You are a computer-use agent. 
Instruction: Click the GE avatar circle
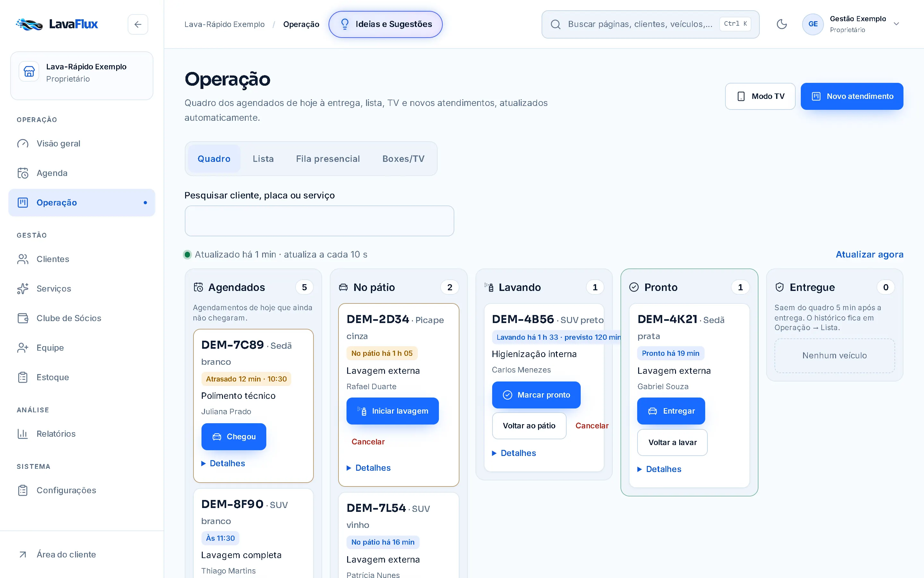pos(812,24)
